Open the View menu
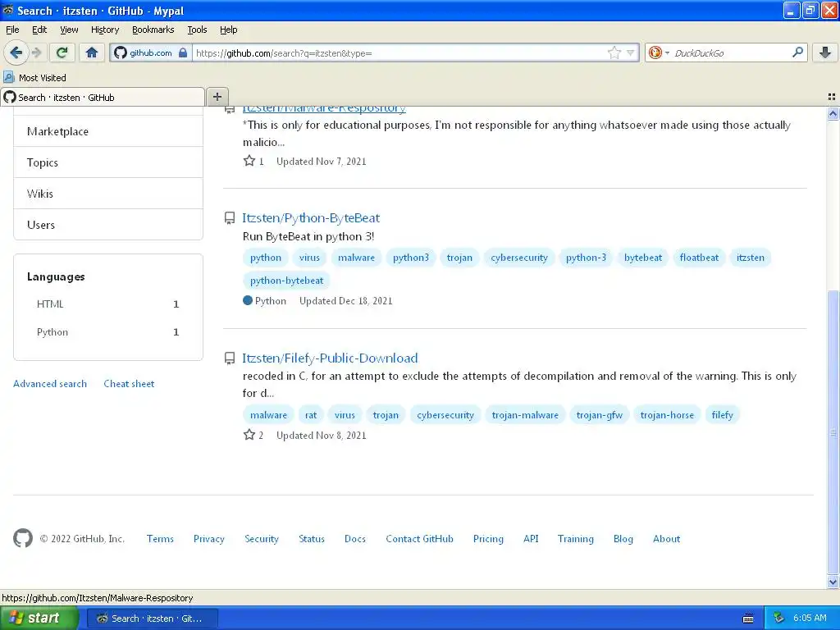This screenshot has width=840, height=630. click(69, 30)
